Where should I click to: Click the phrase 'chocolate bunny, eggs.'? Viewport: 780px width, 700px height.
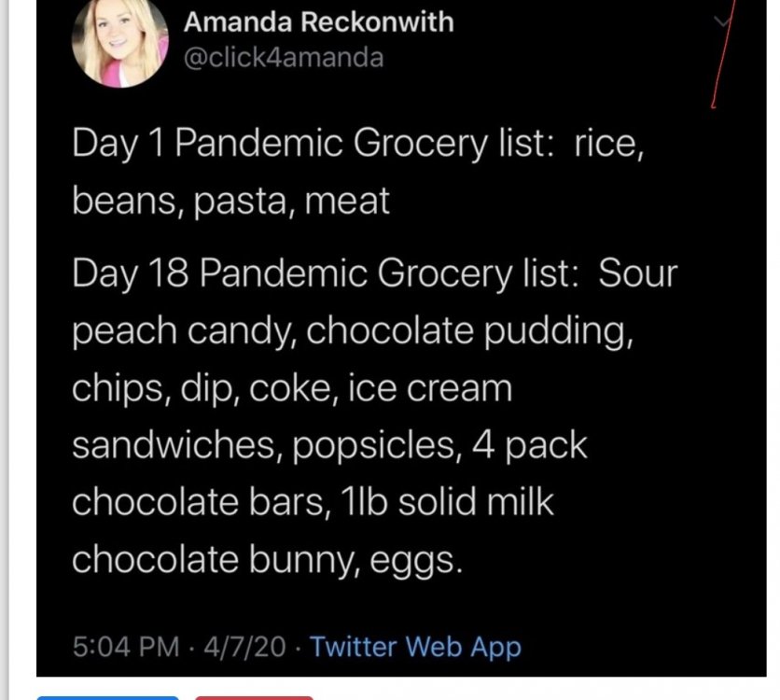[267, 560]
